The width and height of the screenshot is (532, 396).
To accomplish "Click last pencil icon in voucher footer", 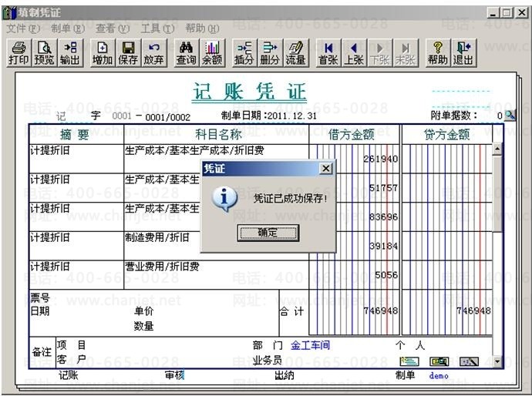I will coord(470,361).
